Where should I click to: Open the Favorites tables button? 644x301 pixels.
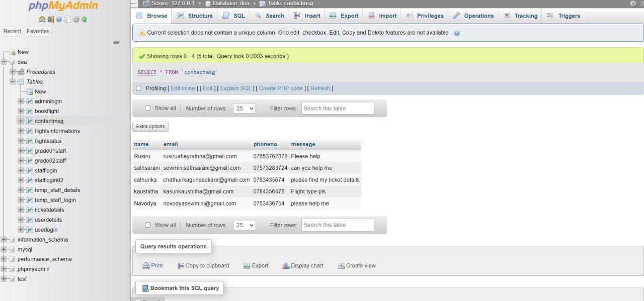pyautogui.click(x=38, y=31)
